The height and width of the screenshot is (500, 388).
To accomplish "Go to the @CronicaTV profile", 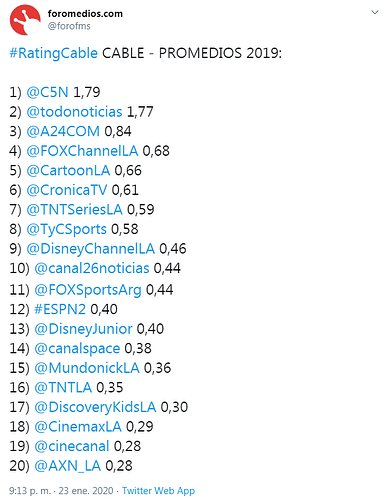I will 67,190.
